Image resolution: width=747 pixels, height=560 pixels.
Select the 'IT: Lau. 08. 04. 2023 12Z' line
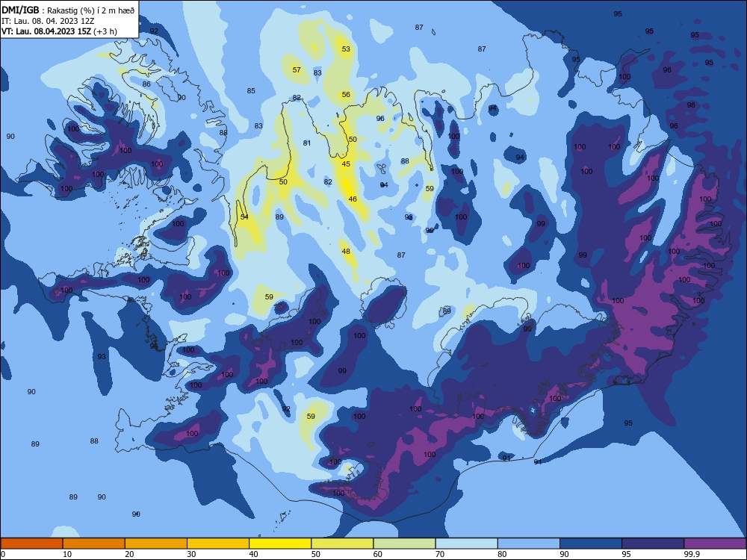tap(48, 21)
